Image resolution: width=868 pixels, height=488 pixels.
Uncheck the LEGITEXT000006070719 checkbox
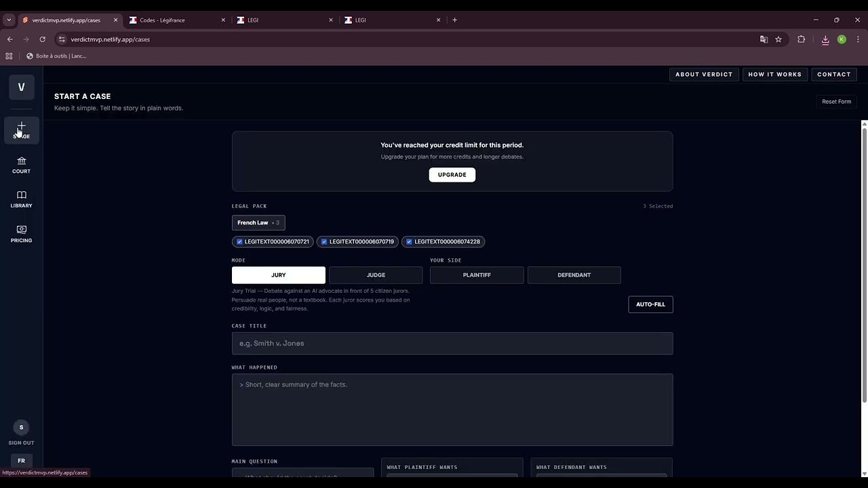[x=324, y=242]
